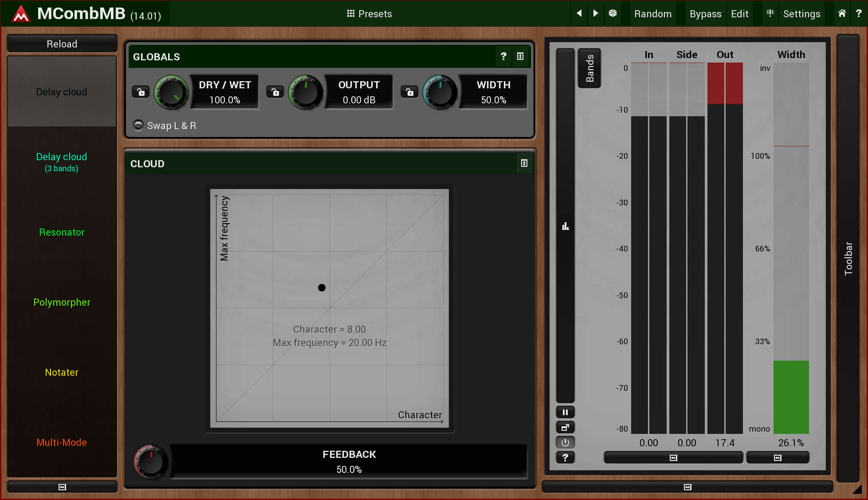Click the resize corner grip icon

857,489
